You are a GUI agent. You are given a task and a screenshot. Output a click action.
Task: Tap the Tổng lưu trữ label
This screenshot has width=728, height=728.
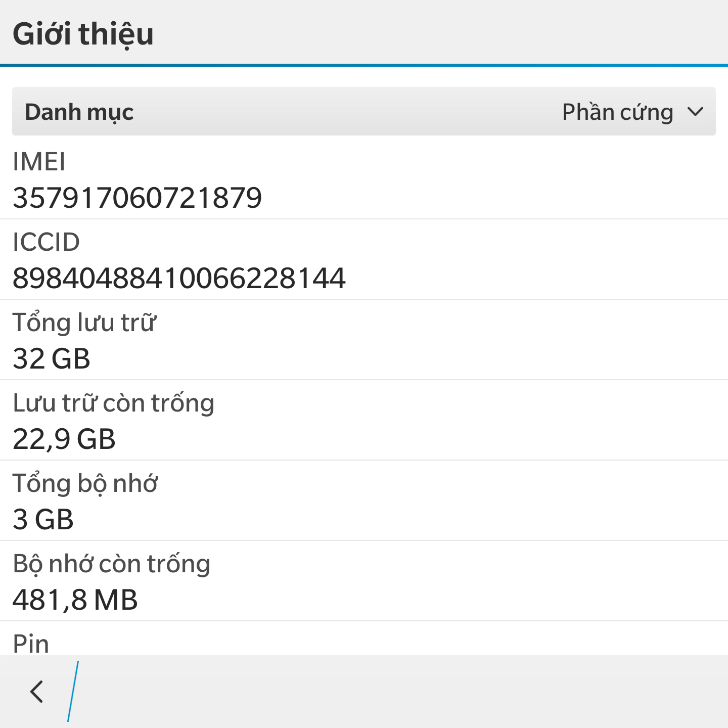point(84,323)
